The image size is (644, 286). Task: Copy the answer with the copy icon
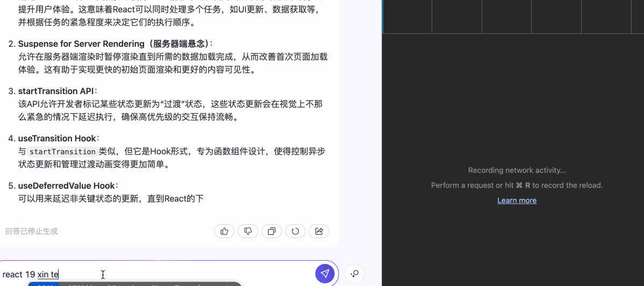(271, 231)
